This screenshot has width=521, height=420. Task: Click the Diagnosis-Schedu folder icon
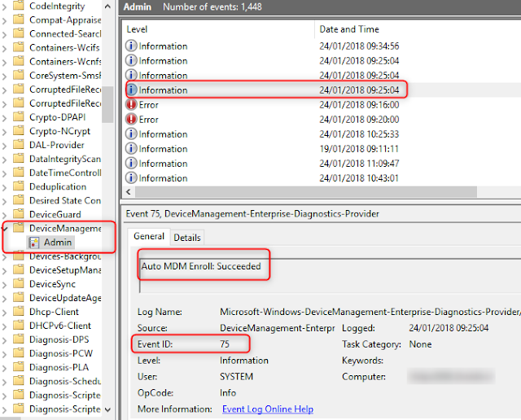[x=19, y=381]
